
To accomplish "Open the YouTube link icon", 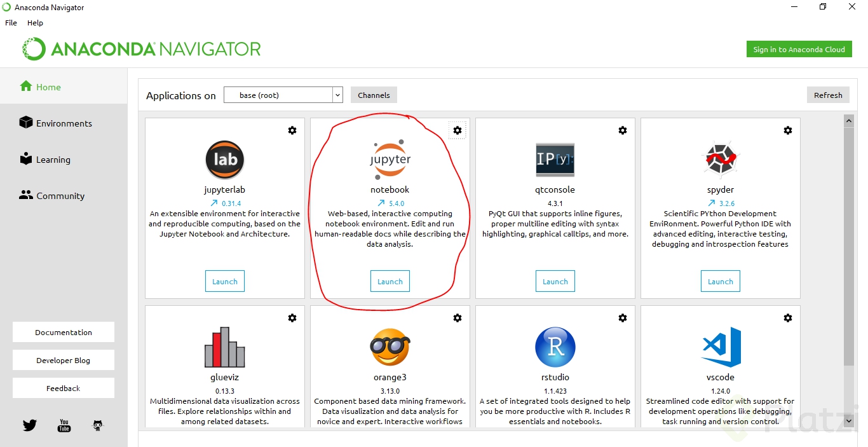I will click(64, 425).
